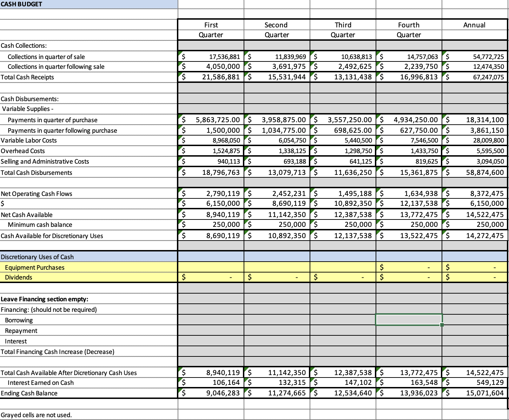Select cell with value 627,750.00
509x420 pixels.
(x=409, y=130)
